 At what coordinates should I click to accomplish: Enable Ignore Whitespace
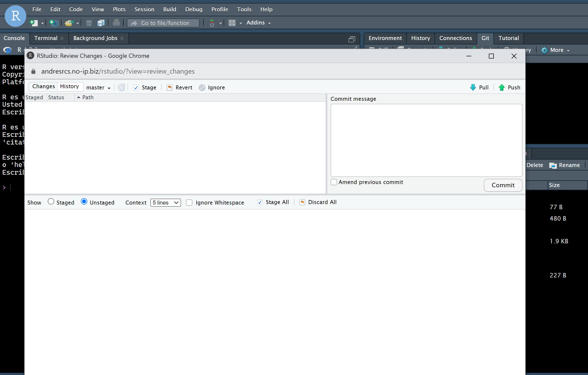[189, 203]
